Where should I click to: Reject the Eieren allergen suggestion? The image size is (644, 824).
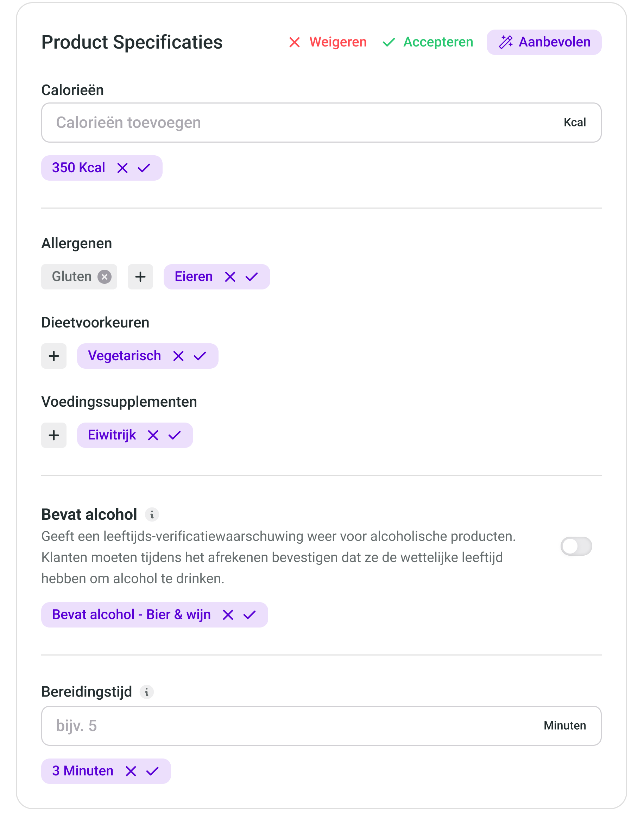tap(230, 277)
